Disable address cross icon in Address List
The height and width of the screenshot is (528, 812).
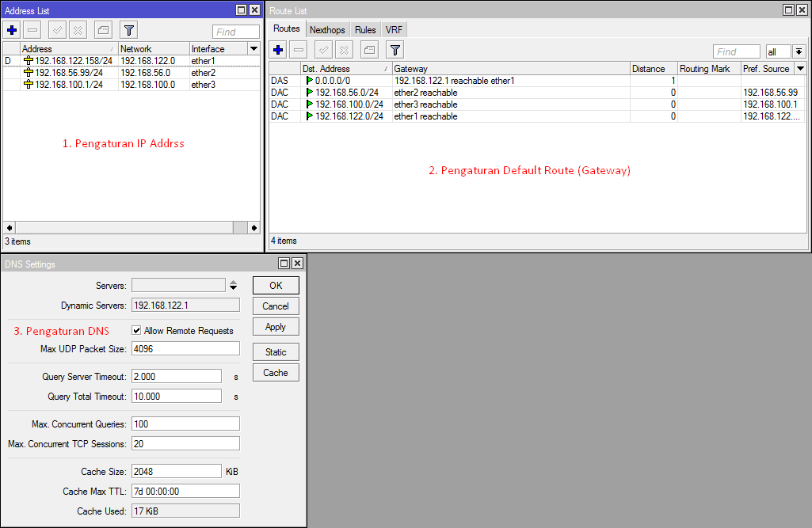point(78,30)
